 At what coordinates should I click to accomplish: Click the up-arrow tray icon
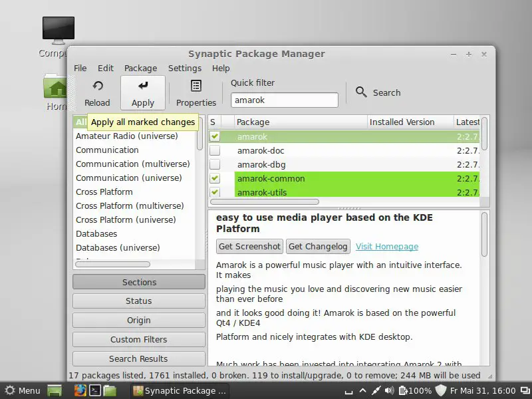(x=362, y=390)
